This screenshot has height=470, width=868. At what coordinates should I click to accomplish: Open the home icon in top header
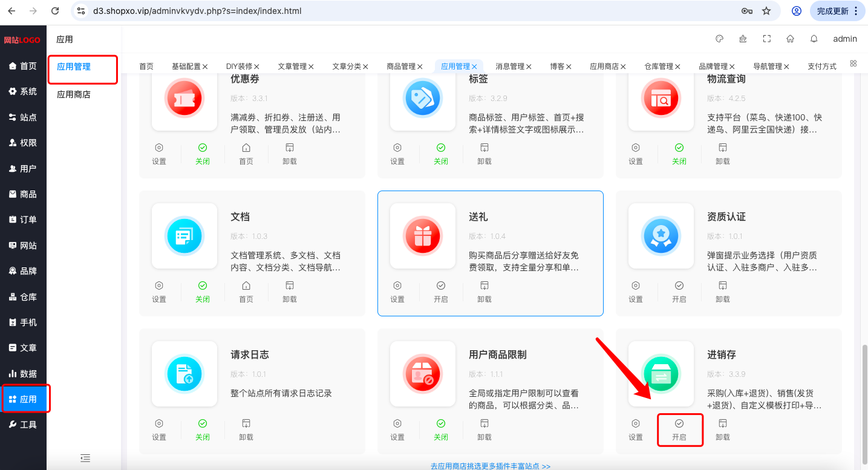pos(790,39)
